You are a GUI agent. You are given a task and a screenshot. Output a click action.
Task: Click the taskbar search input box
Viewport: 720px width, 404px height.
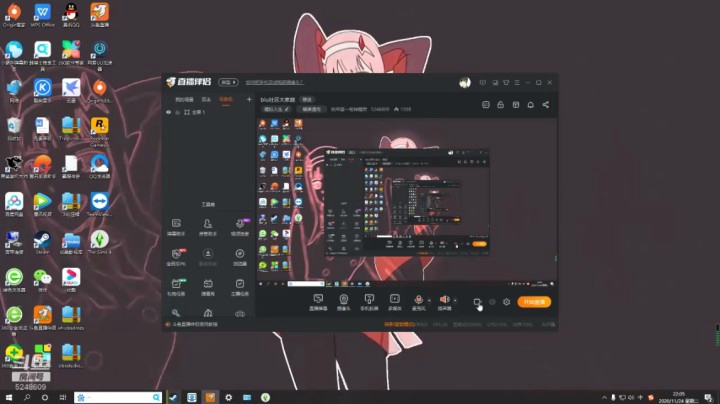(118, 397)
